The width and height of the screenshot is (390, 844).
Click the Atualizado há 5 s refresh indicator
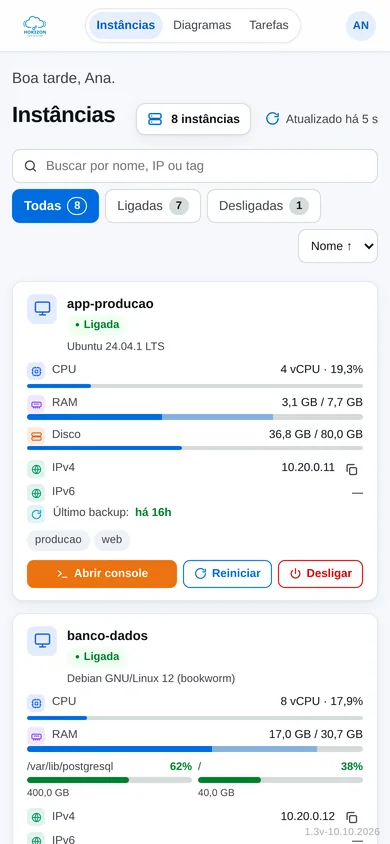[322, 119]
